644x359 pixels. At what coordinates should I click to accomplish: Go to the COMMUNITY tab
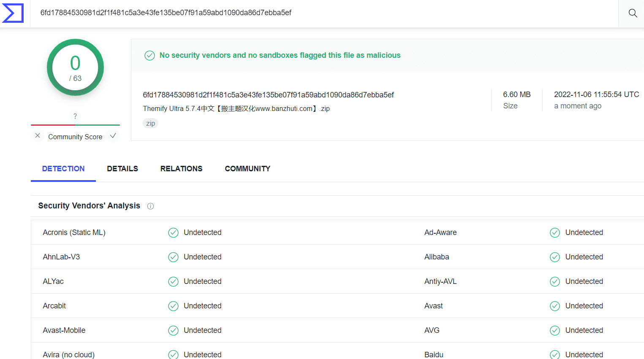point(247,169)
